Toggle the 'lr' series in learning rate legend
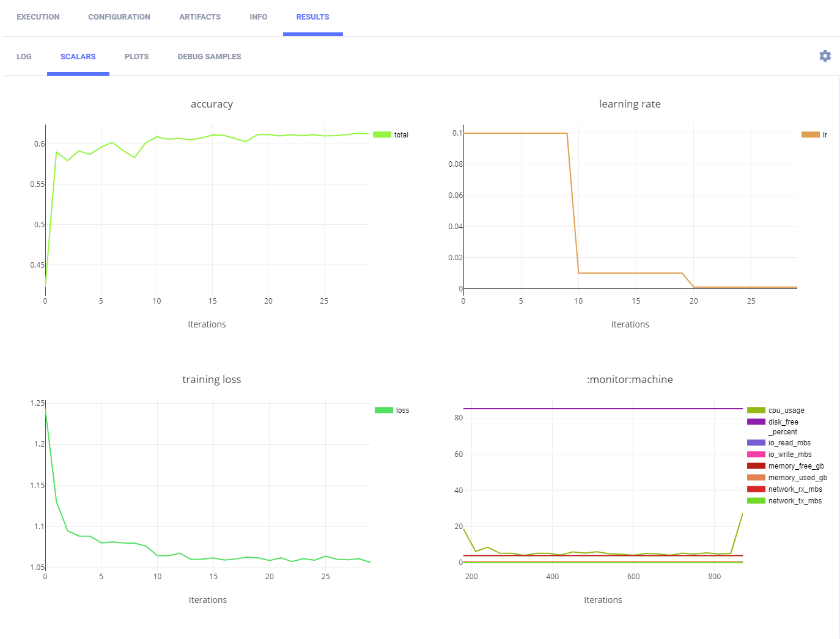This screenshot has height=639, width=840. coord(824,135)
